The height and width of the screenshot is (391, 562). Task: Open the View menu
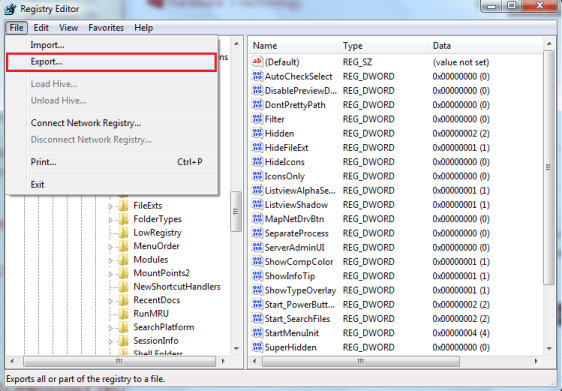(68, 28)
